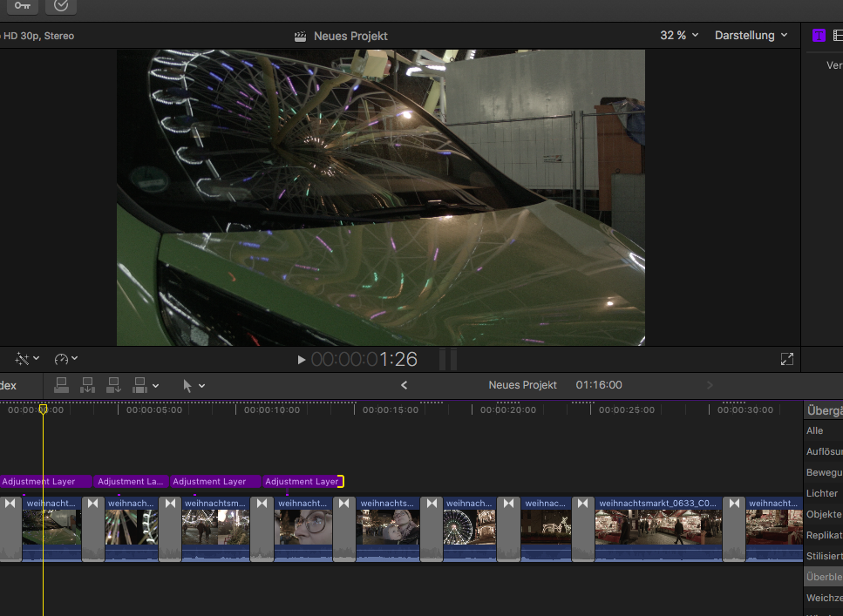Click the keyword editor key icon

point(22,5)
